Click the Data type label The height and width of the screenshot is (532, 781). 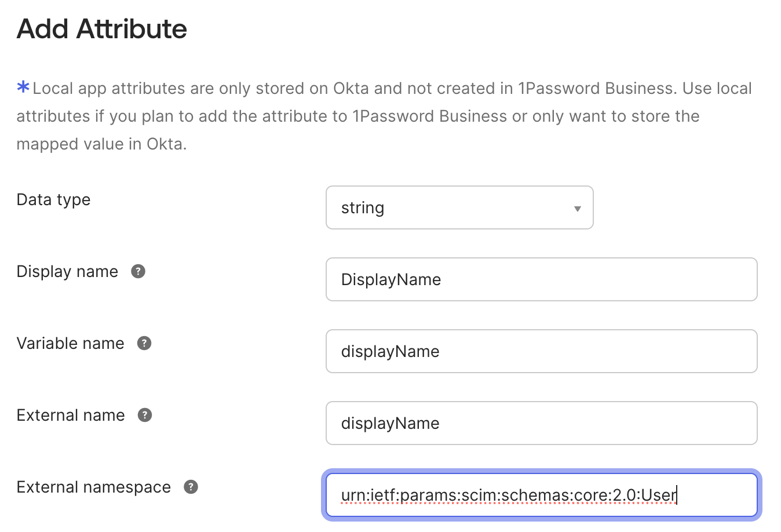tap(53, 199)
